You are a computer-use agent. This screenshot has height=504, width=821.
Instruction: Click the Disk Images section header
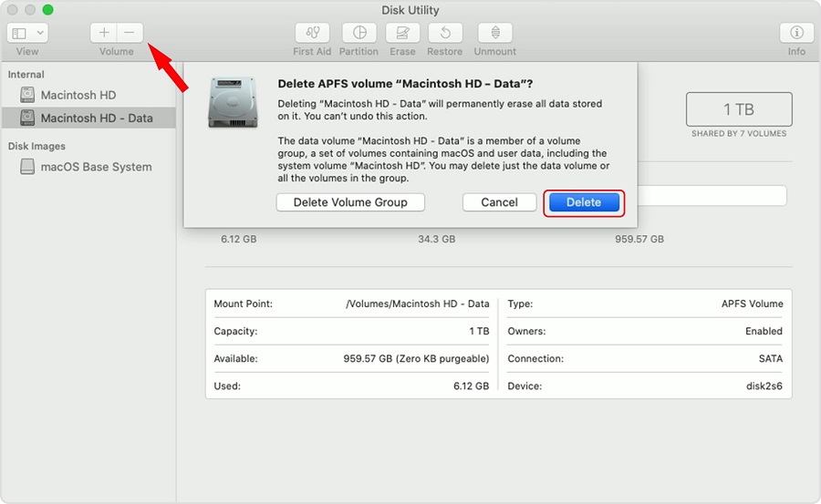pyautogui.click(x=36, y=146)
